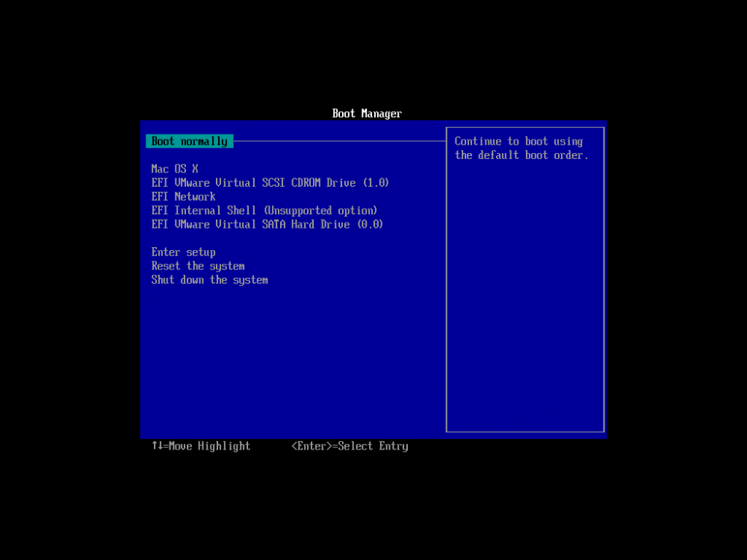Boot from EFI VMware Virtual SATA Hard Drive
Image resolution: width=747 pixels, height=560 pixels.
pos(267,224)
